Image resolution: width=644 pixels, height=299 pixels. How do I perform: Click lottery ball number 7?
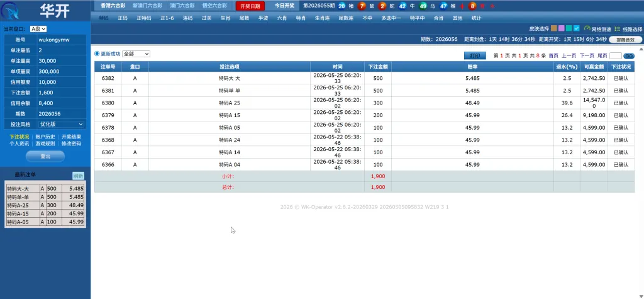pyautogui.click(x=362, y=6)
